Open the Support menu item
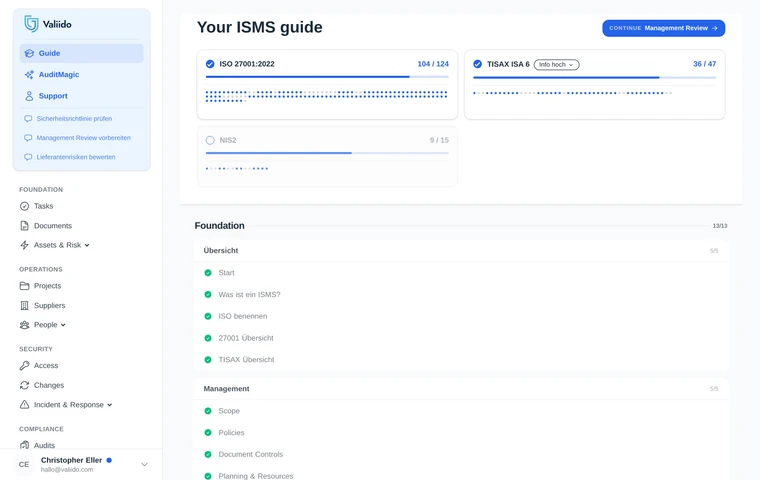The width and height of the screenshot is (768, 480). tap(82, 96)
